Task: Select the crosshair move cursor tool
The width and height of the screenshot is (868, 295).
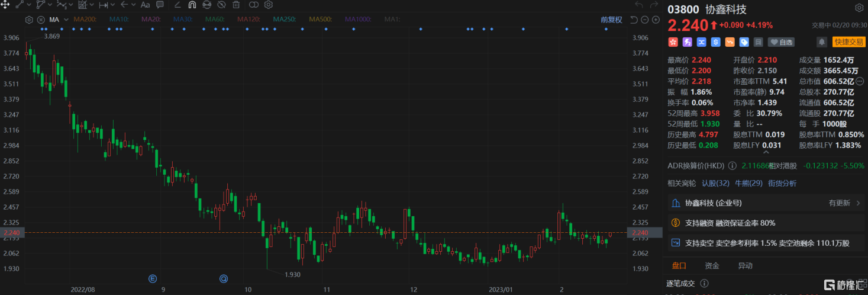Action: pyautogui.click(x=5, y=5)
